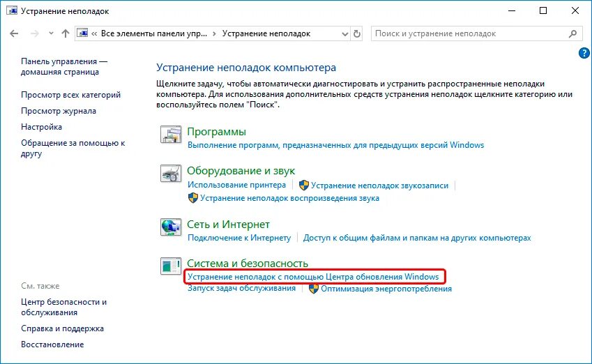Click the Оборудование и звук category icon
This screenshot has width=592, height=364.
[x=171, y=174]
